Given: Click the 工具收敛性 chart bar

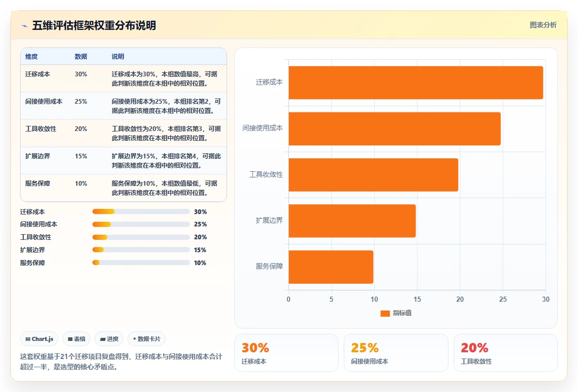Looking at the screenshot, I should [x=374, y=175].
